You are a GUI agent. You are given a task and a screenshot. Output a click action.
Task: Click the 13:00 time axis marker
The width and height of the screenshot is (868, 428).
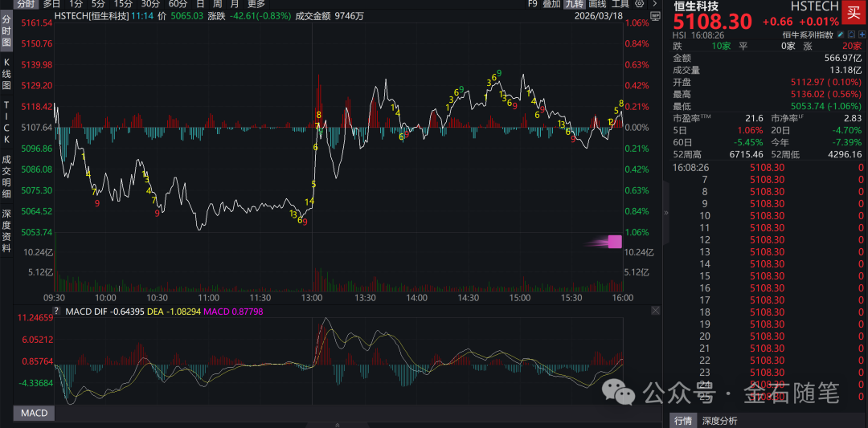(x=312, y=297)
